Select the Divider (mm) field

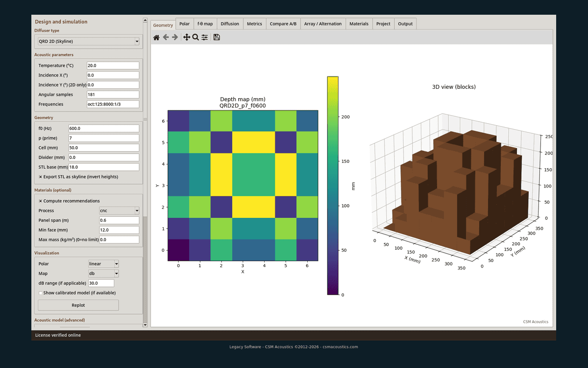pyautogui.click(x=104, y=158)
